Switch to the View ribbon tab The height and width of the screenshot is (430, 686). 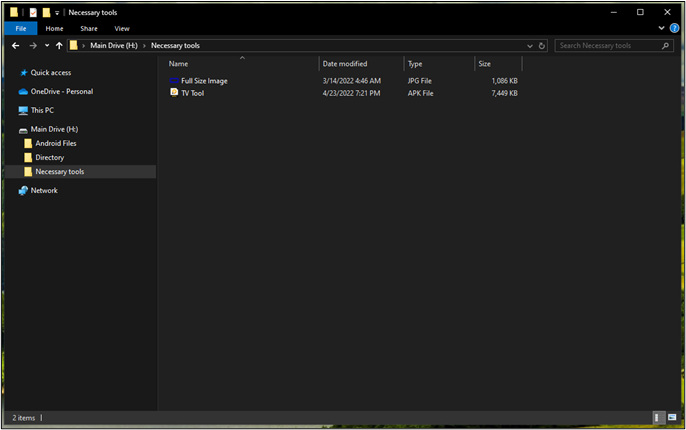[121, 29]
